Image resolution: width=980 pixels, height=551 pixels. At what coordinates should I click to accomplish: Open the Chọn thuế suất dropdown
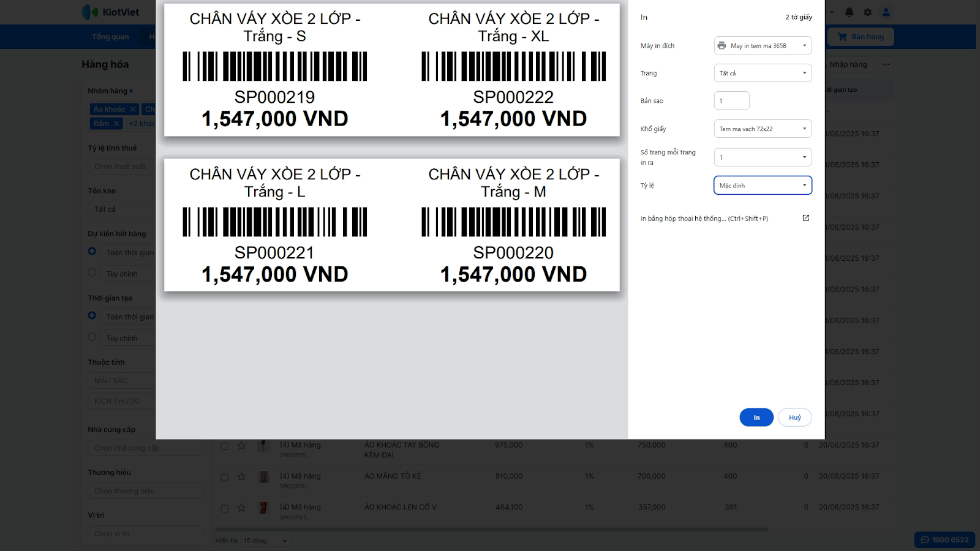click(x=121, y=167)
